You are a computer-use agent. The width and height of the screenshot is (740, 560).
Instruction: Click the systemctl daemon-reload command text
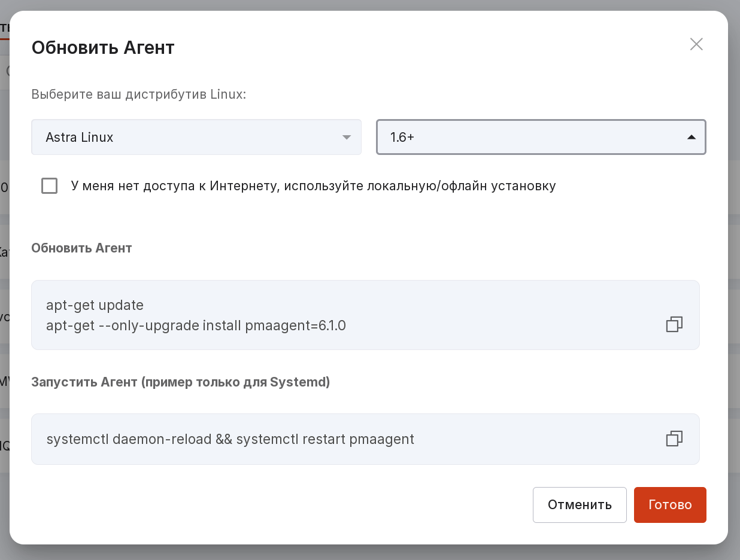230,439
